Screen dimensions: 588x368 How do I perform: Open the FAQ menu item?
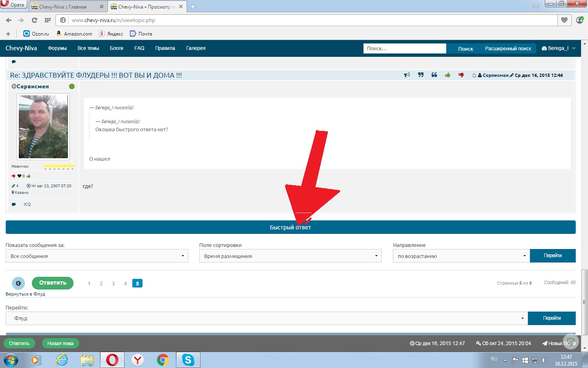[x=139, y=48]
